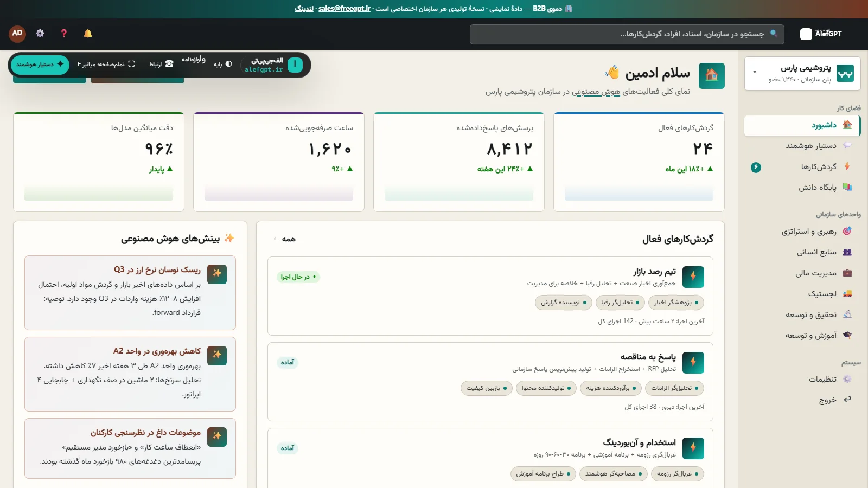The image size is (868, 488).
Task: Click sales@freegpt.ir email link
Action: tap(344, 9)
